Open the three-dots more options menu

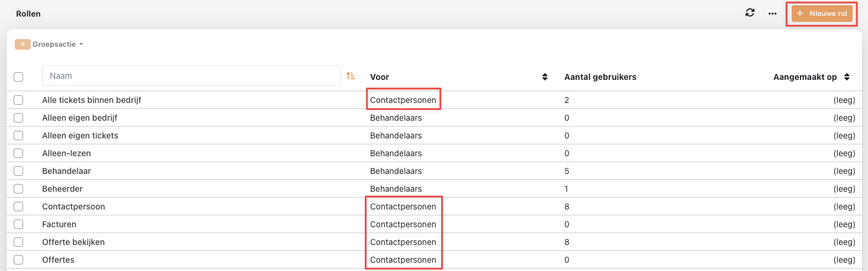pos(772,14)
